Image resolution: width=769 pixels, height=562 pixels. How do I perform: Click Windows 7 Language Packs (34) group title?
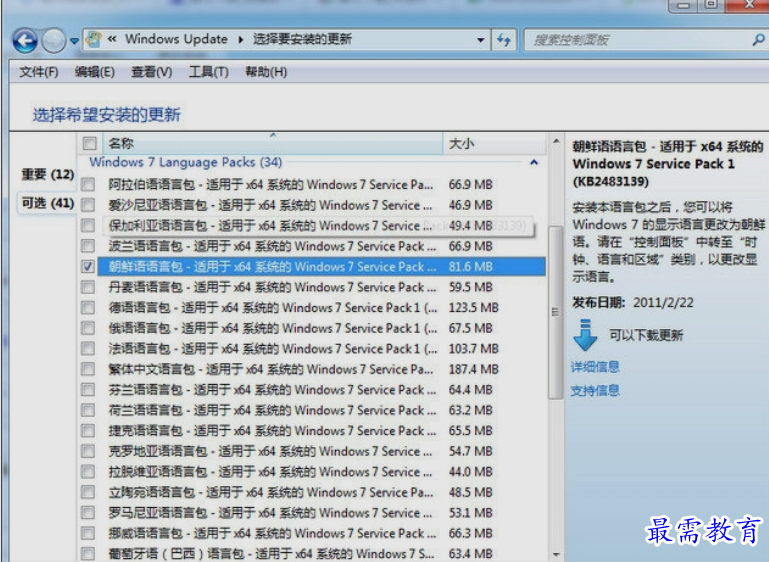(x=185, y=162)
